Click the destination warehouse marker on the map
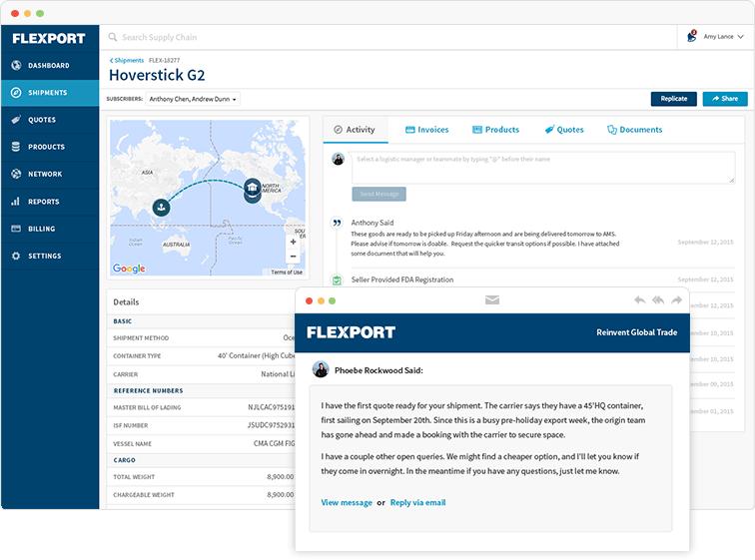Screen dimensions: 755x560 pos(253,187)
